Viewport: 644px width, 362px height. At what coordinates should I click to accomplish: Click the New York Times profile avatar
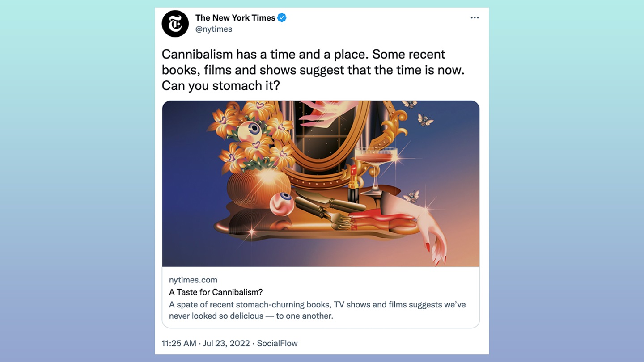tap(175, 24)
